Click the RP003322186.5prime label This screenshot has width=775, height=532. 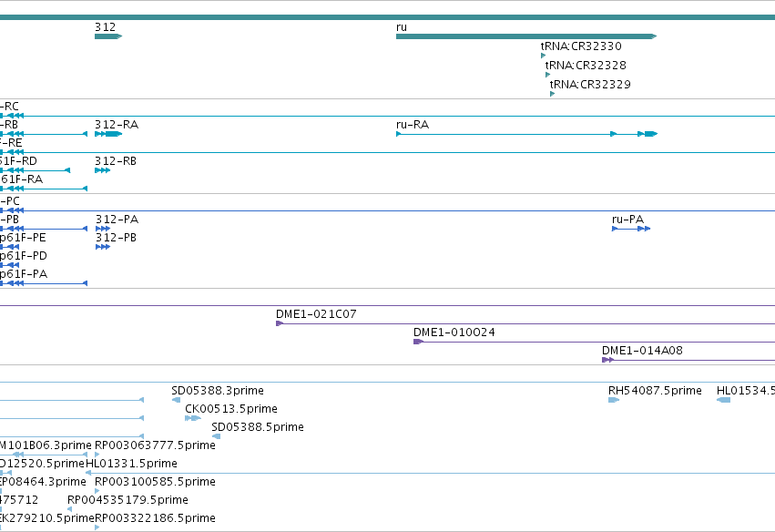155,518
